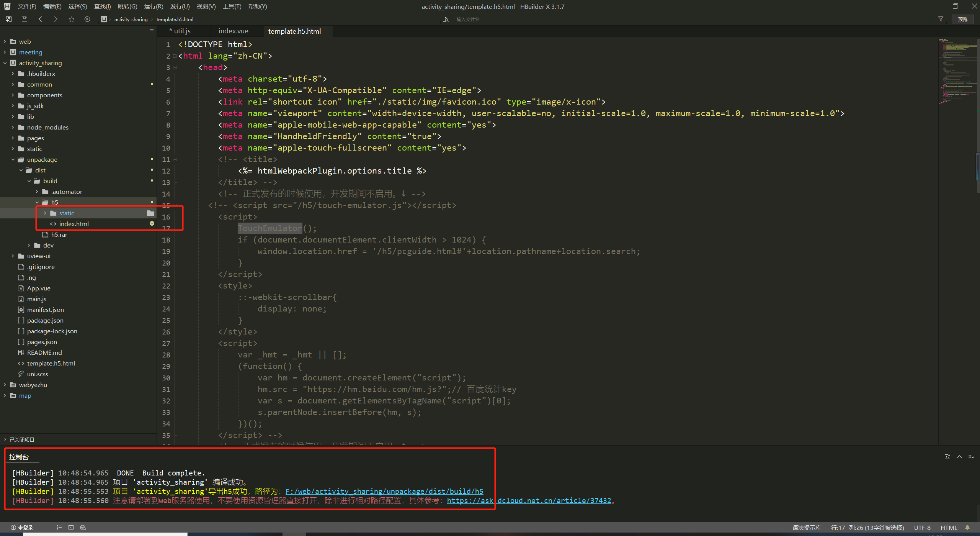This screenshot has height=536, width=980.
Task: Click the new file toolbar icon
Action: pyautogui.click(x=9, y=19)
